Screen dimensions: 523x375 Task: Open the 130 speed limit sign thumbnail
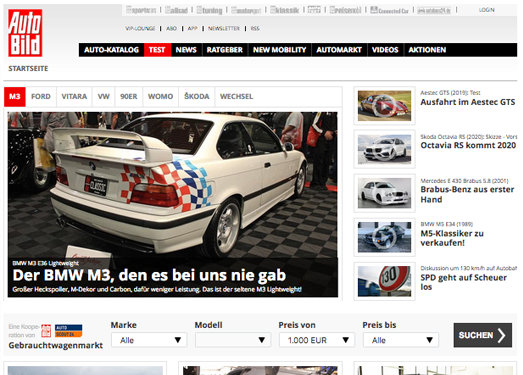pos(384,281)
